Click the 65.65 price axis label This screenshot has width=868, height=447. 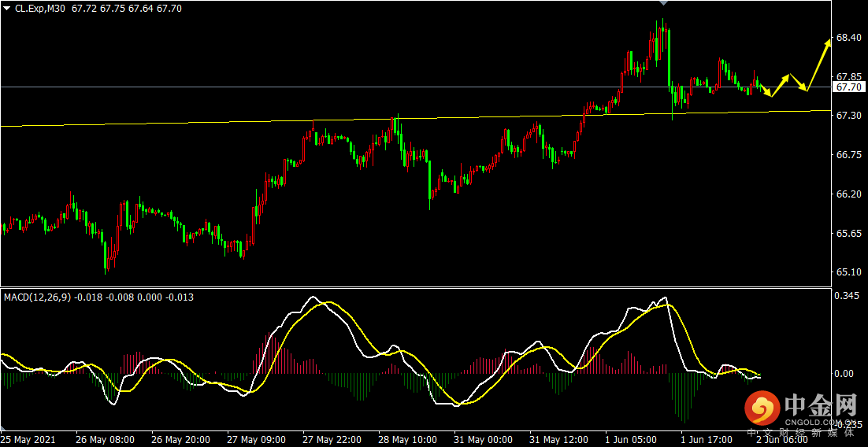848,234
